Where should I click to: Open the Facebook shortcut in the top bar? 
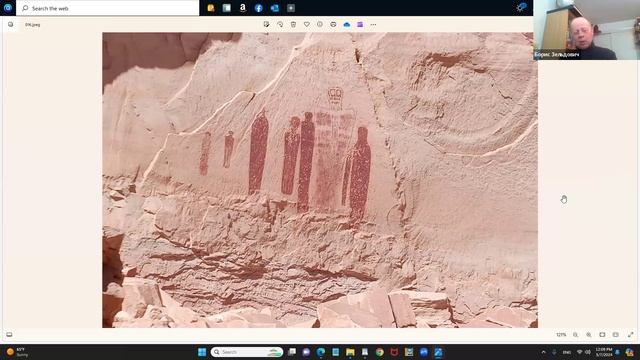(259, 8)
